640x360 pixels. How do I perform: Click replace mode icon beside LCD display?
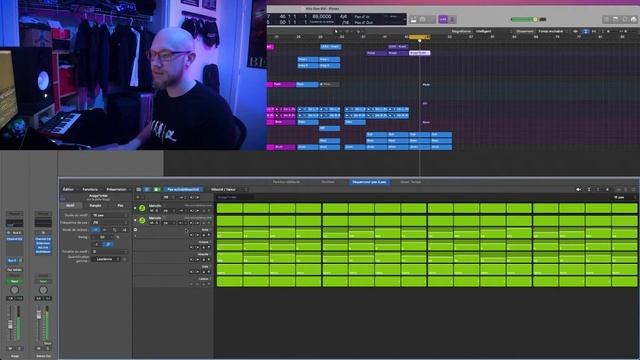click(x=414, y=19)
